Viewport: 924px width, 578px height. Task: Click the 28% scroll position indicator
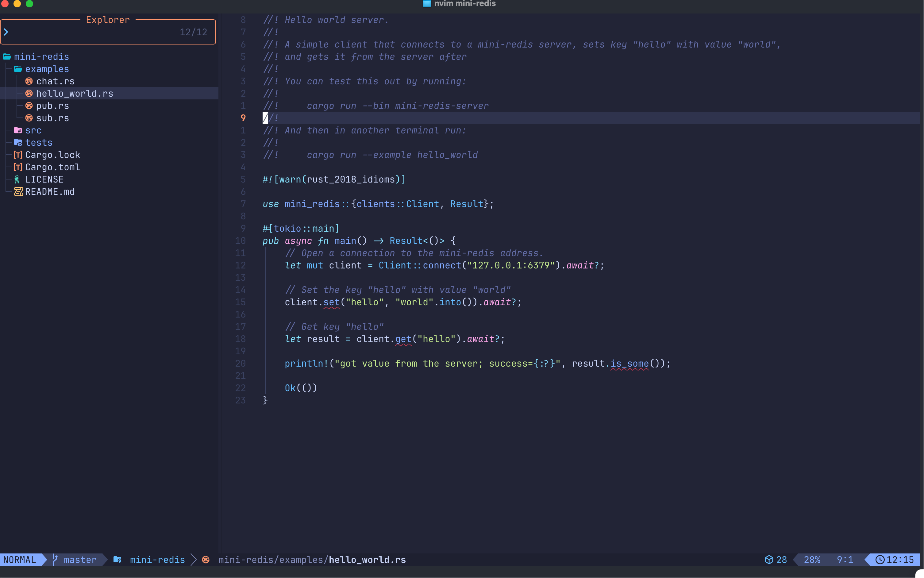tap(812, 559)
